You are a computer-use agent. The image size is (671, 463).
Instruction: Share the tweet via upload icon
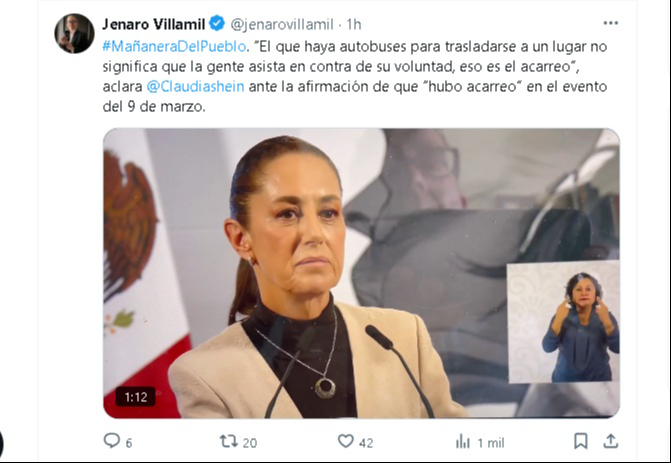(610, 441)
